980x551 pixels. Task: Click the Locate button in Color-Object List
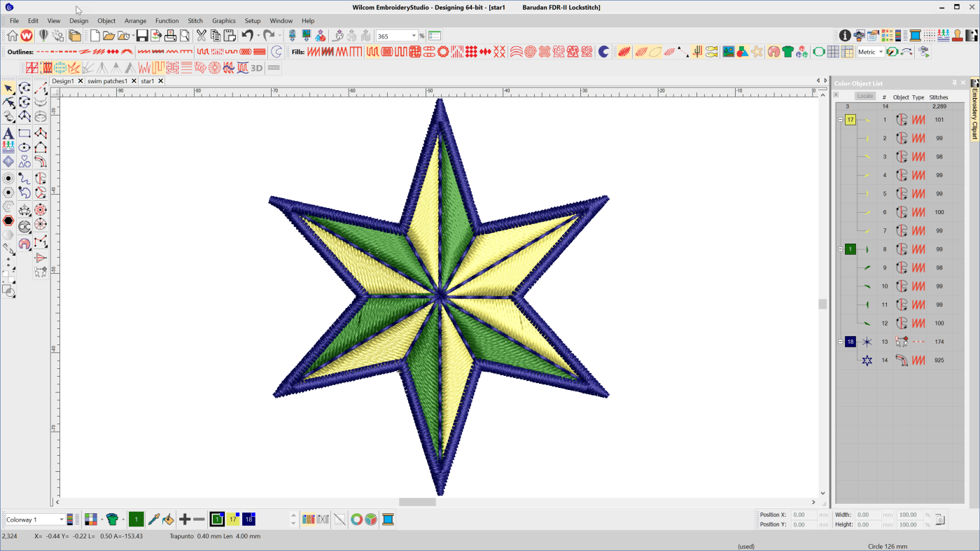[x=865, y=97]
